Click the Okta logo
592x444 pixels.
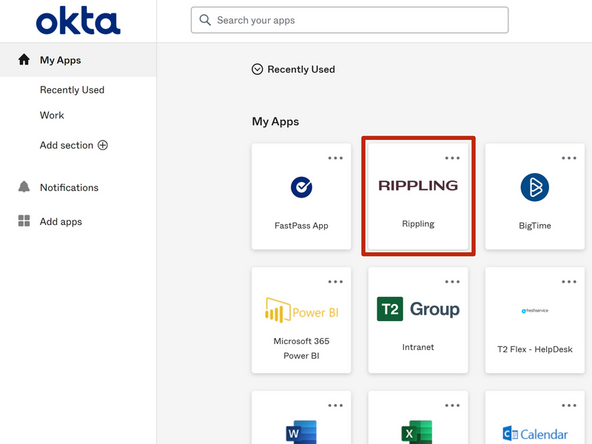(78, 21)
